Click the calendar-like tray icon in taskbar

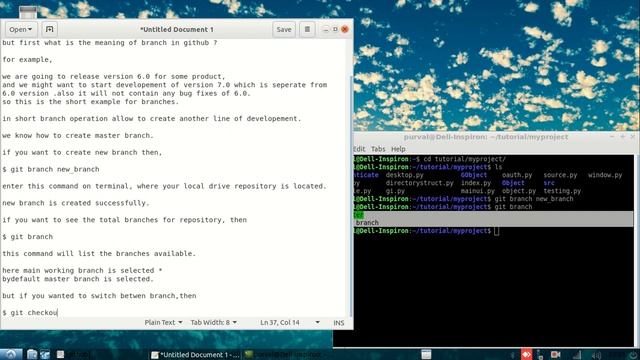point(426,354)
